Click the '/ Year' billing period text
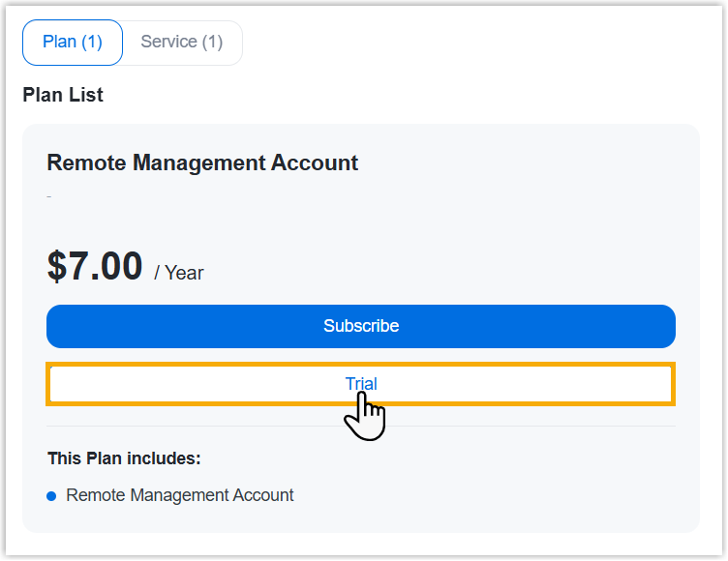The width and height of the screenshot is (728, 561). coord(179,273)
